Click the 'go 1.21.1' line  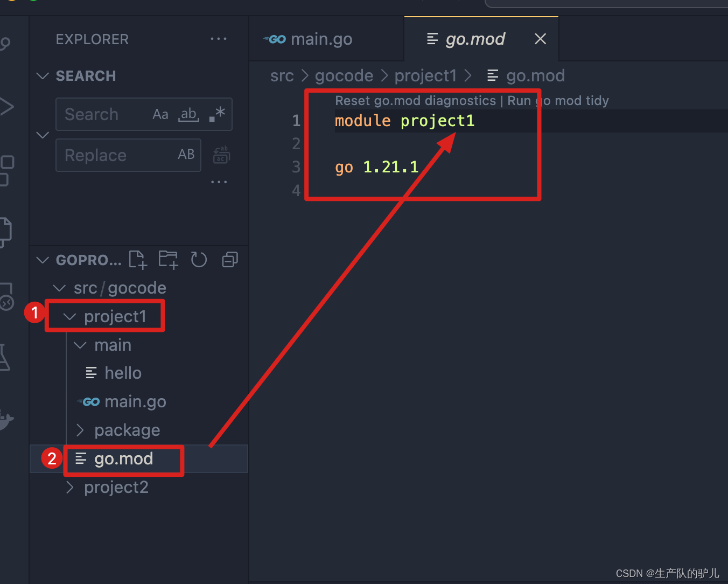click(376, 167)
